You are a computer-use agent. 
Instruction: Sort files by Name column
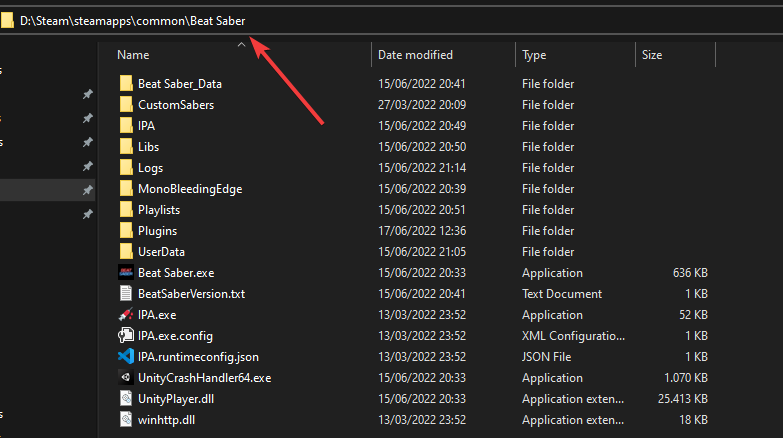pyautogui.click(x=133, y=55)
